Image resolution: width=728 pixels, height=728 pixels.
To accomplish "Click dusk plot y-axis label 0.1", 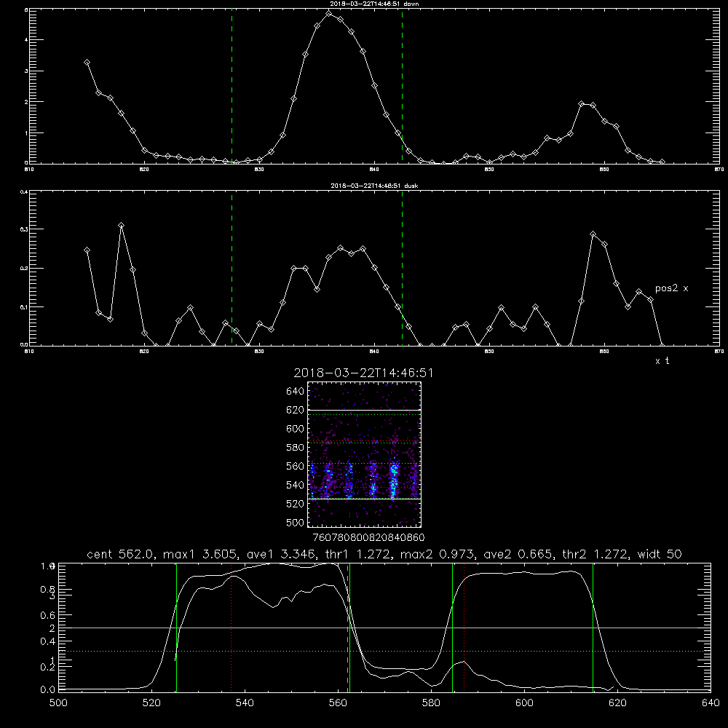I will tap(23, 307).
